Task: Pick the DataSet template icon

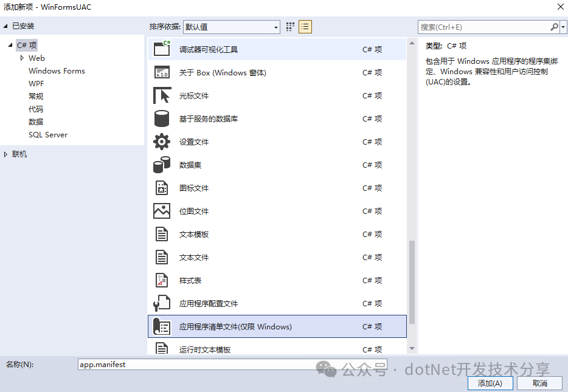Action: pyautogui.click(x=162, y=165)
